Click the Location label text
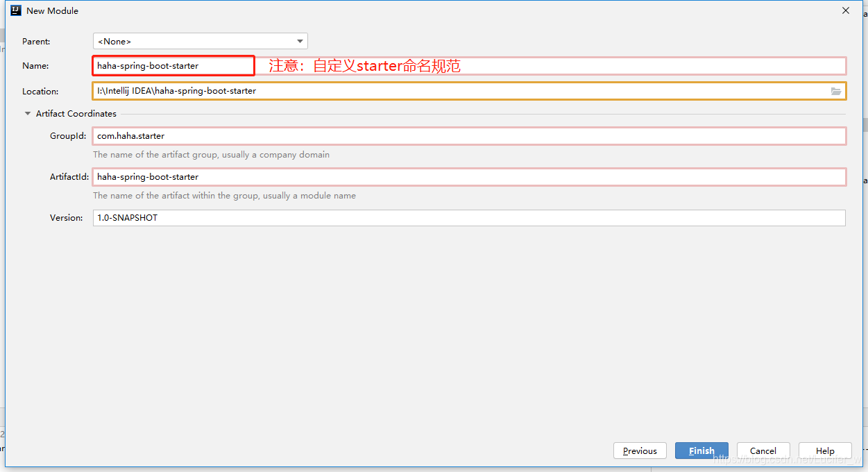 click(40, 91)
